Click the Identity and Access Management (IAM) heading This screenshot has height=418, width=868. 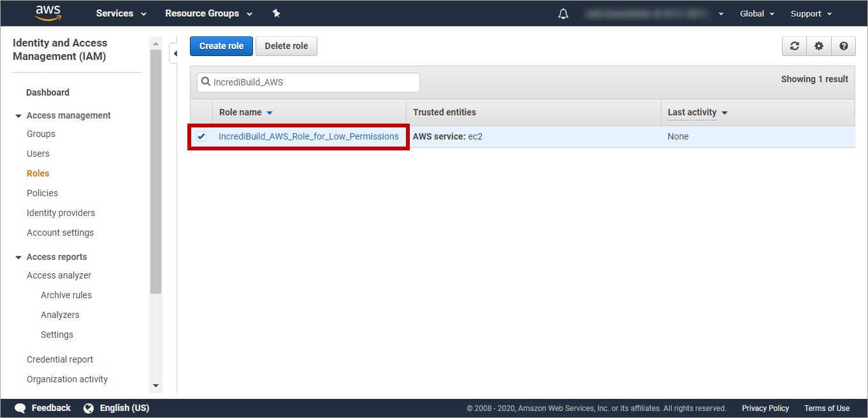60,50
